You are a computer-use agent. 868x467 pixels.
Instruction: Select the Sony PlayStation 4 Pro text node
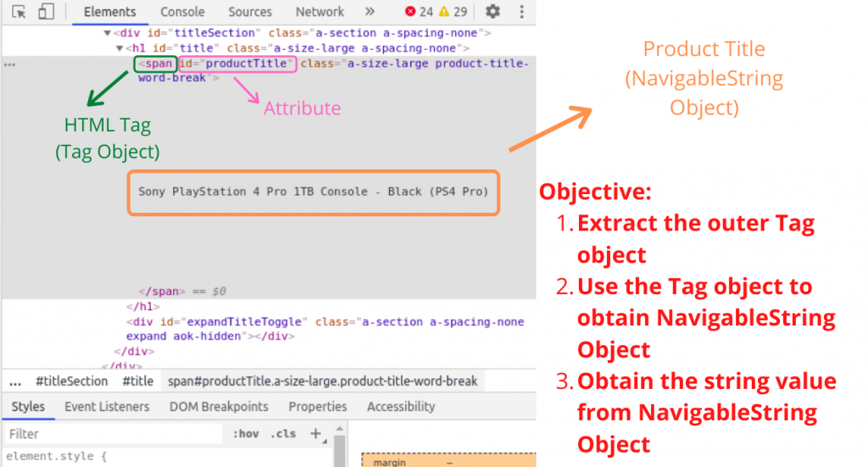point(314,192)
